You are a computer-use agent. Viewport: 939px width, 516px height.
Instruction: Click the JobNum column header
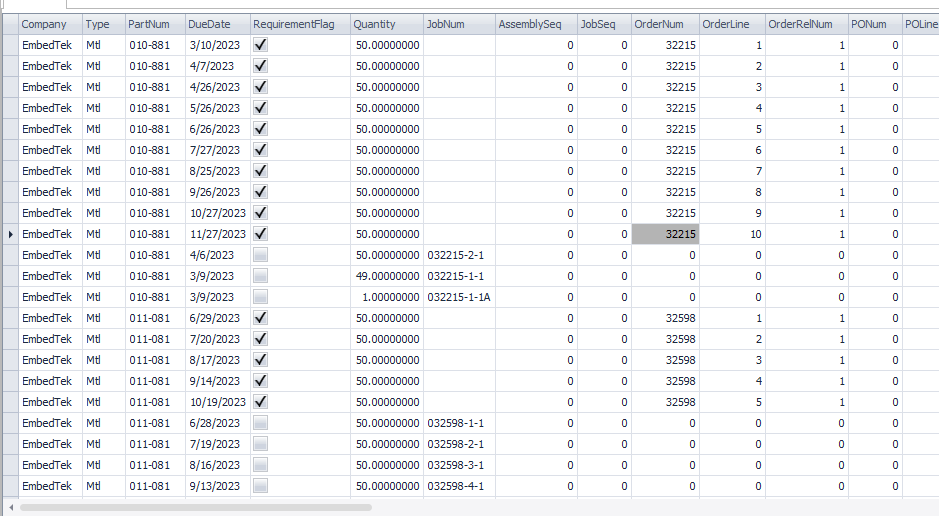pos(459,25)
